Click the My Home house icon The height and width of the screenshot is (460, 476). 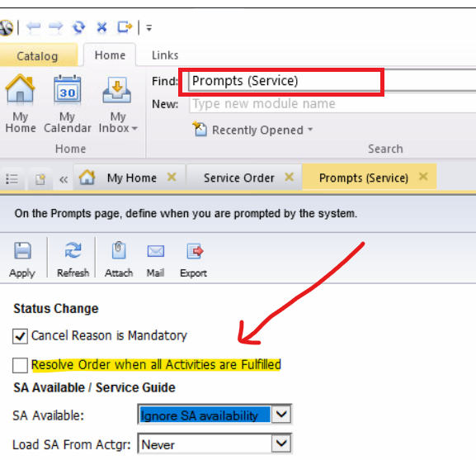[21, 89]
